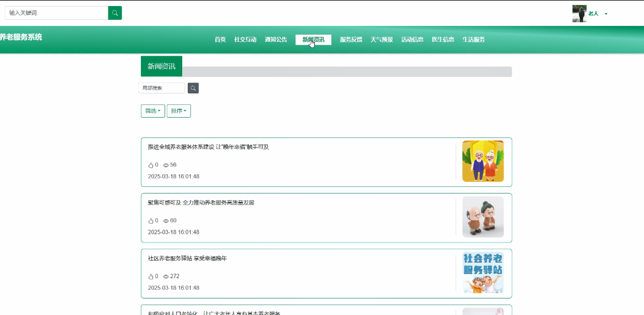This screenshot has width=644, height=315.
Task: Click the eye icon beside 272 views
Action: pos(166,277)
